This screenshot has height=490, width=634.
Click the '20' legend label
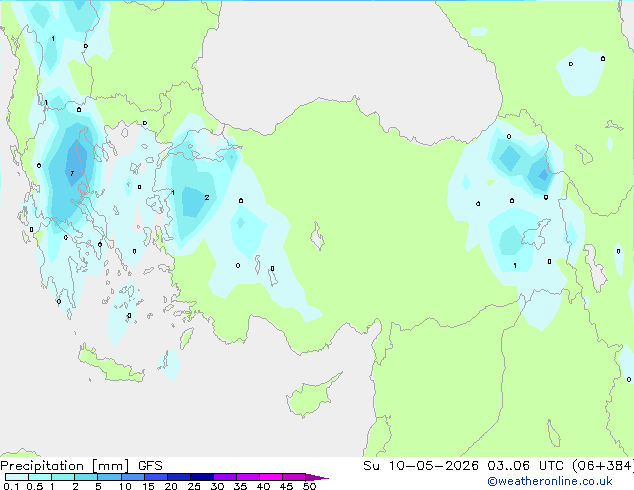(171, 486)
